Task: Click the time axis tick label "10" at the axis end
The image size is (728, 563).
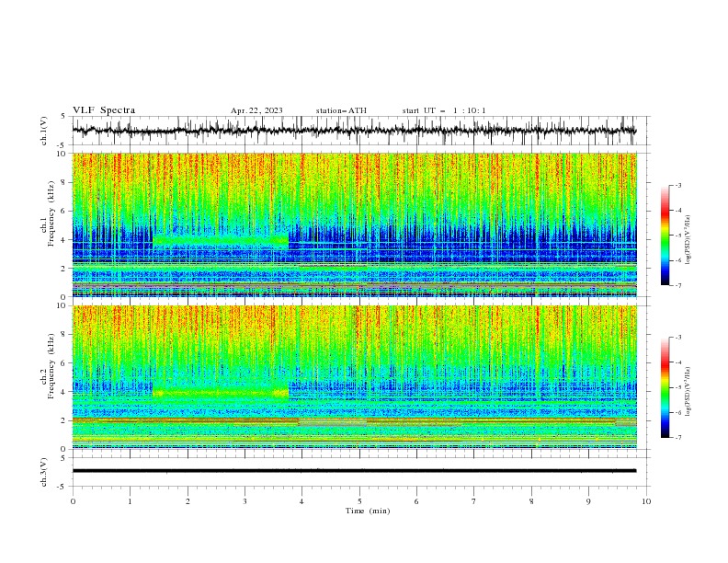Action: pyautogui.click(x=646, y=501)
